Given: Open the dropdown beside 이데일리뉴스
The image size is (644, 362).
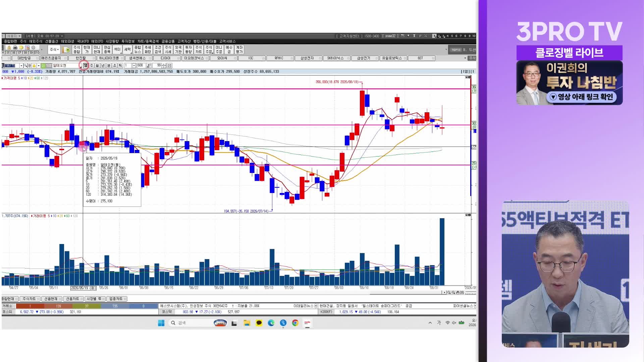Looking at the screenshot, I should pos(316,306).
